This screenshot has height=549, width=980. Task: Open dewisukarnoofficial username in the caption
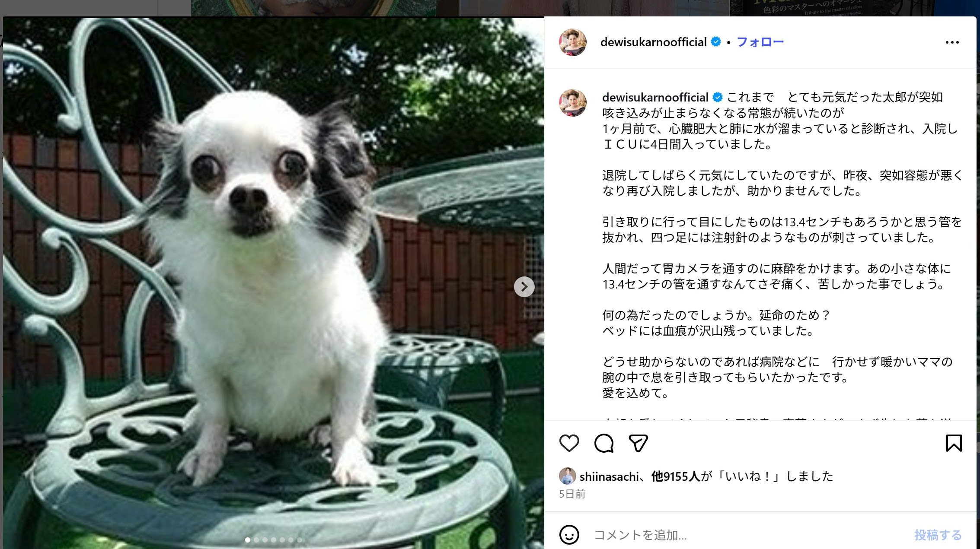pos(655,97)
